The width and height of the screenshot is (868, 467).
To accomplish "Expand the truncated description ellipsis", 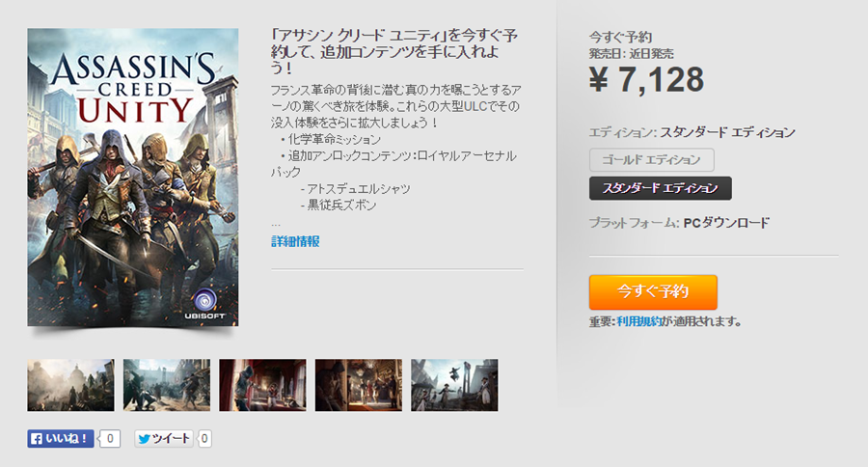I will (276, 225).
